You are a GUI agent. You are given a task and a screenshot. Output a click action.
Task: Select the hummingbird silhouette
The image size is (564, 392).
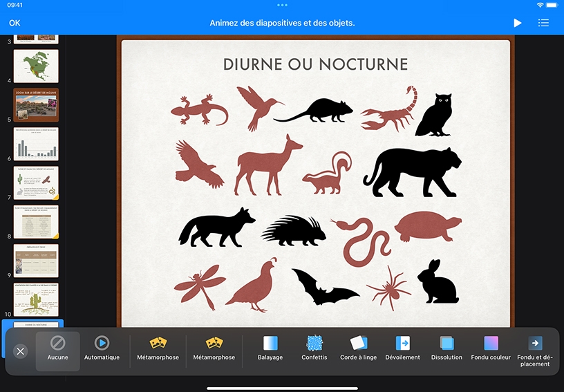(x=260, y=108)
